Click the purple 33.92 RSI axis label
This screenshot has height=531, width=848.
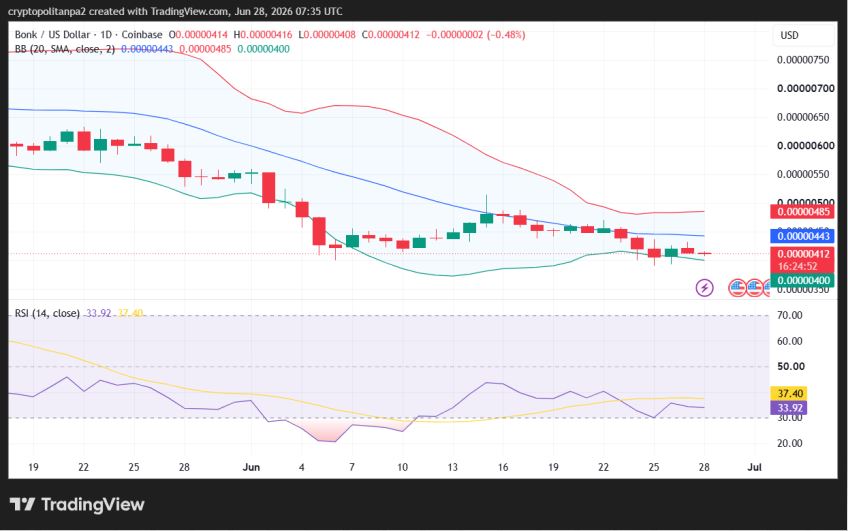tap(790, 408)
